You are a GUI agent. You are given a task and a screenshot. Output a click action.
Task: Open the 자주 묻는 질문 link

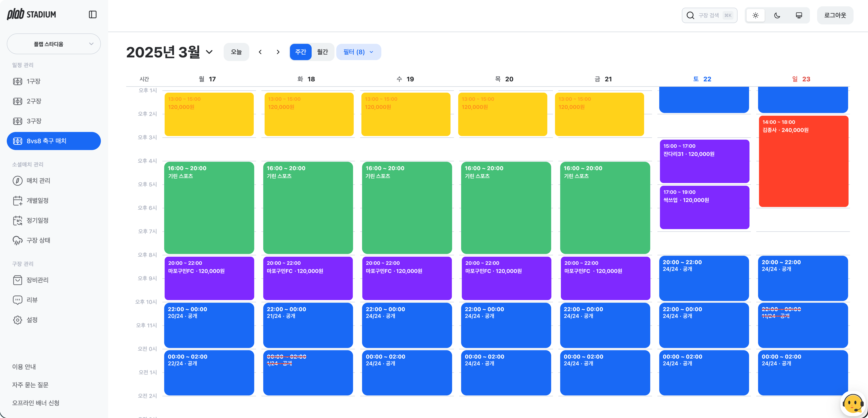pyautogui.click(x=30, y=385)
